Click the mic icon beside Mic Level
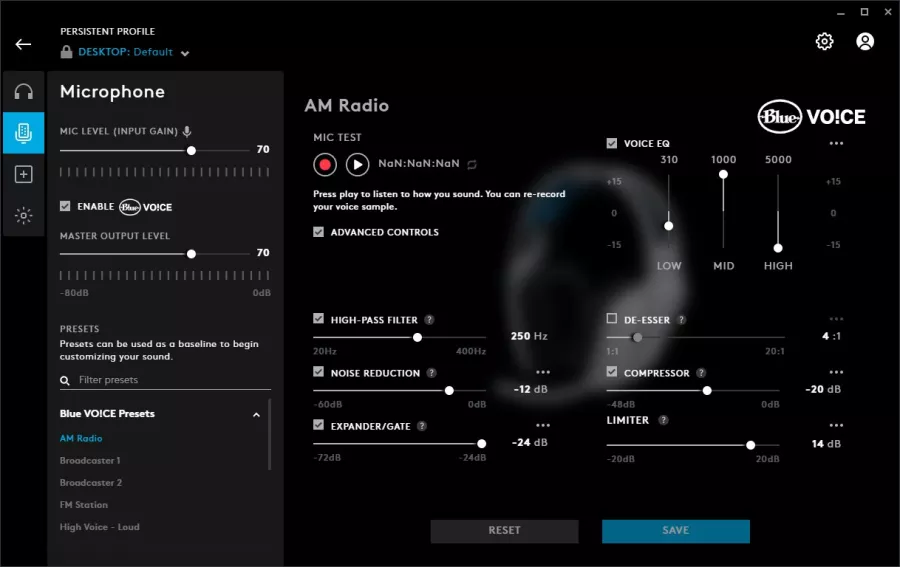Screen dimensions: 900x567 pyautogui.click(x=187, y=131)
